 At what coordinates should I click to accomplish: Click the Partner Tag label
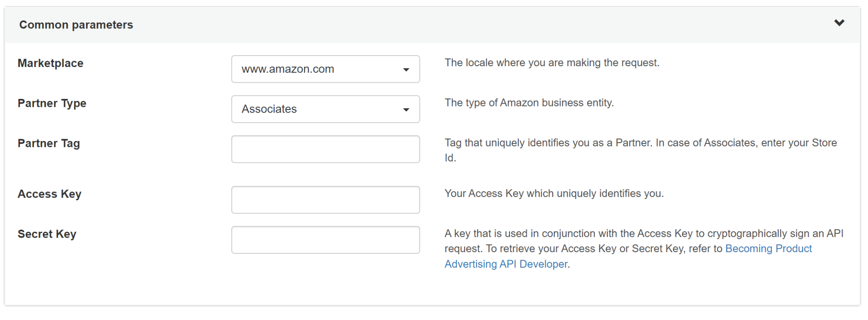pyautogui.click(x=48, y=143)
